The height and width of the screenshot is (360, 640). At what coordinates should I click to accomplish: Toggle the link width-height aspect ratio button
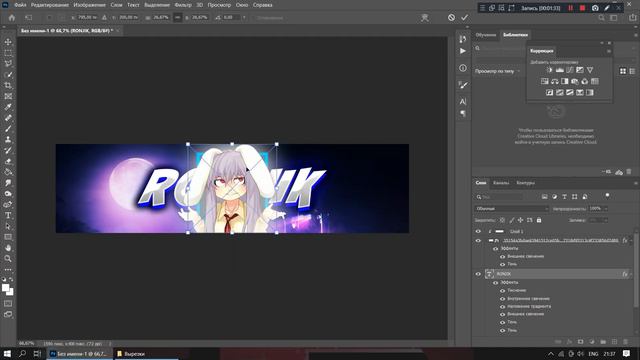(178, 18)
